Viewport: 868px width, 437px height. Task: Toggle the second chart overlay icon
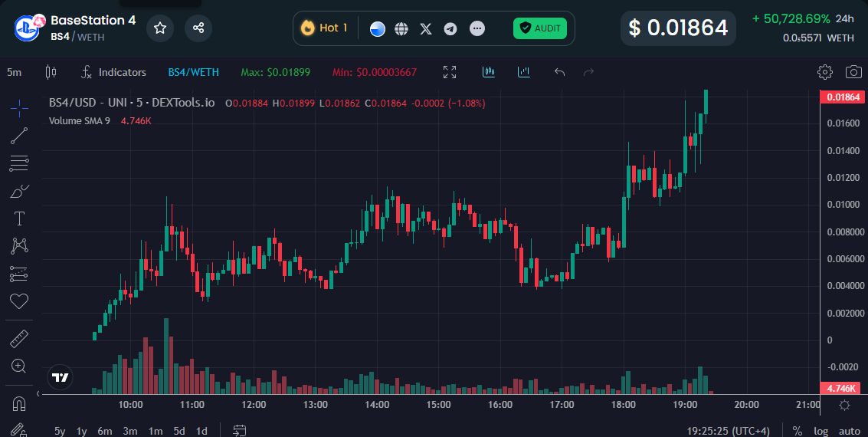tap(524, 72)
